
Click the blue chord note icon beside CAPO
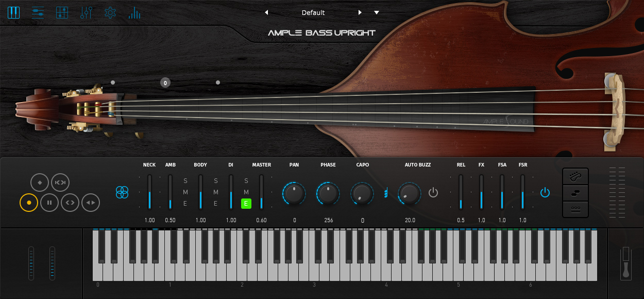pos(386,193)
